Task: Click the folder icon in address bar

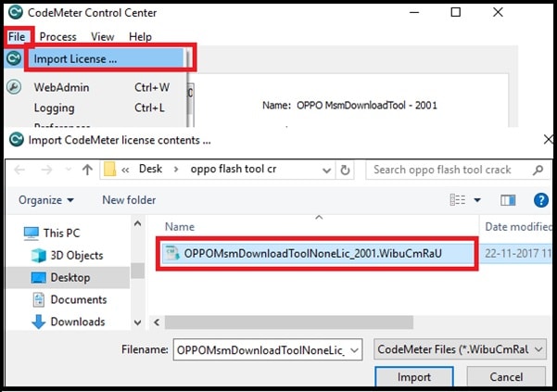Action: pos(109,169)
